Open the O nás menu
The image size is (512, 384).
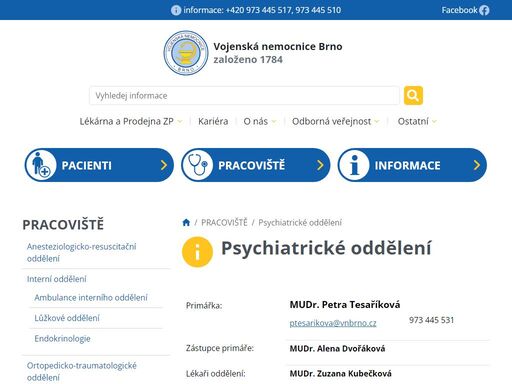click(256, 121)
